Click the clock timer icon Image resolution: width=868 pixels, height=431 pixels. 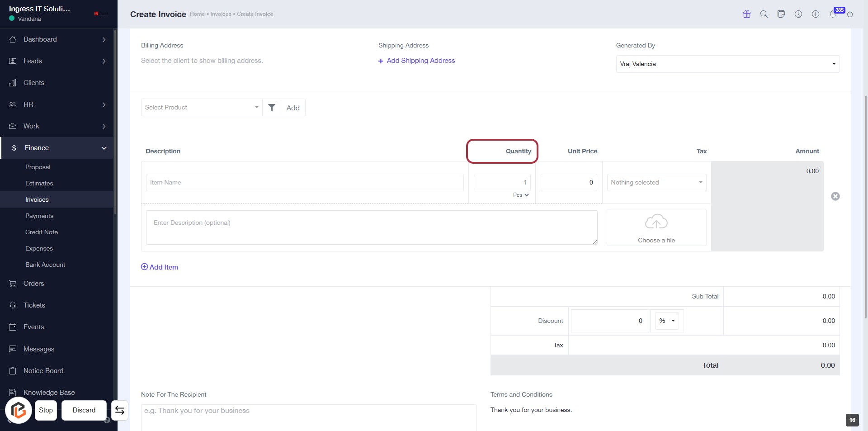point(798,14)
